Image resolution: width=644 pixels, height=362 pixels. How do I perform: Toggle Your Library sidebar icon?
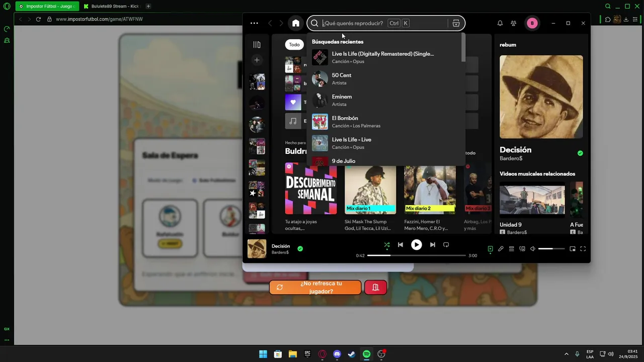pyautogui.click(x=257, y=44)
